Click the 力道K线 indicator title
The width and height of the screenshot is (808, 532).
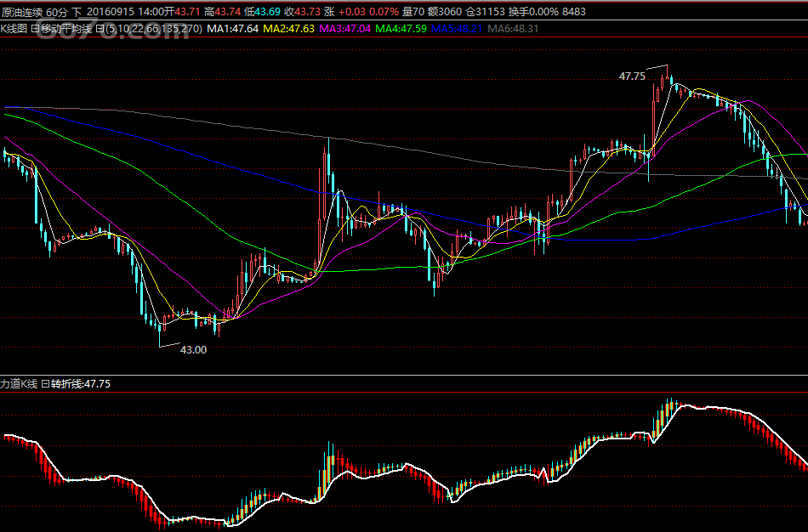[x=19, y=383]
